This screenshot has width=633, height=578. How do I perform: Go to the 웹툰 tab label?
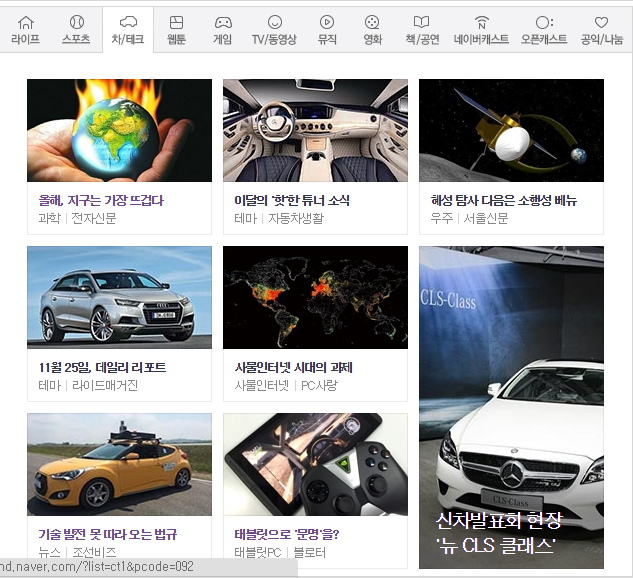tap(176, 39)
